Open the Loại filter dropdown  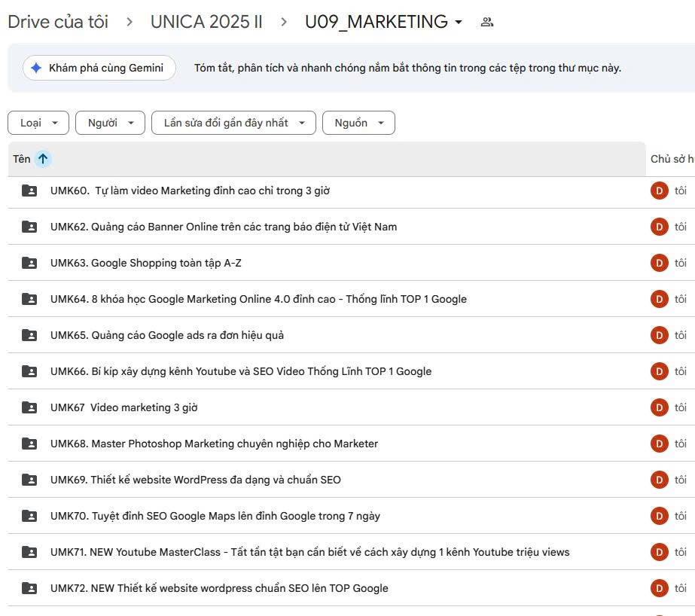tap(38, 123)
